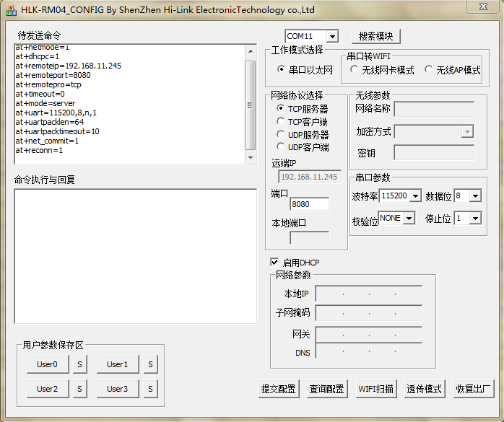Open the 数据位 8 dropdown
The height and width of the screenshot is (422, 504).
[475, 195]
